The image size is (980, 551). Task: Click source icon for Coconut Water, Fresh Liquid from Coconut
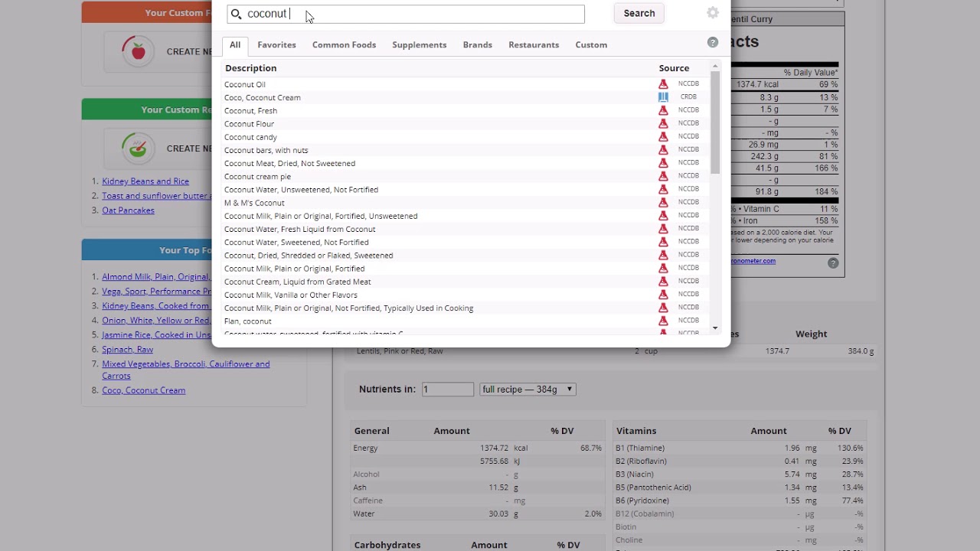click(x=664, y=229)
